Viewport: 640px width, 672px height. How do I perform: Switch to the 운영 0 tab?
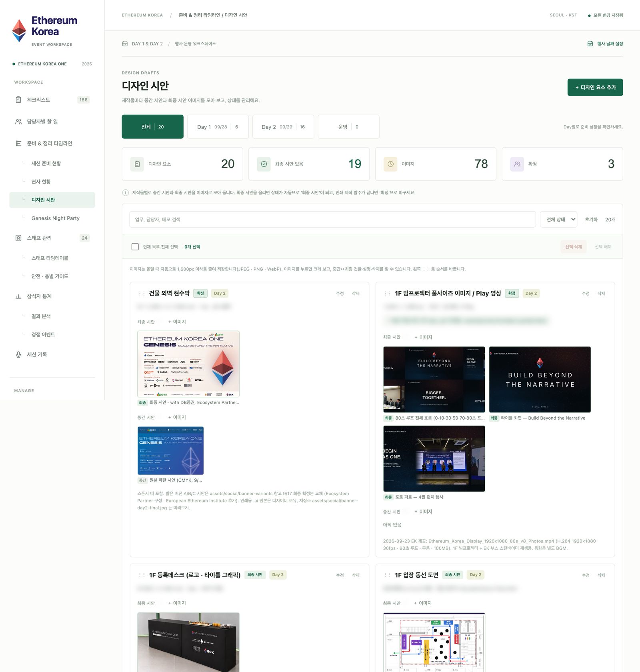[x=348, y=127]
